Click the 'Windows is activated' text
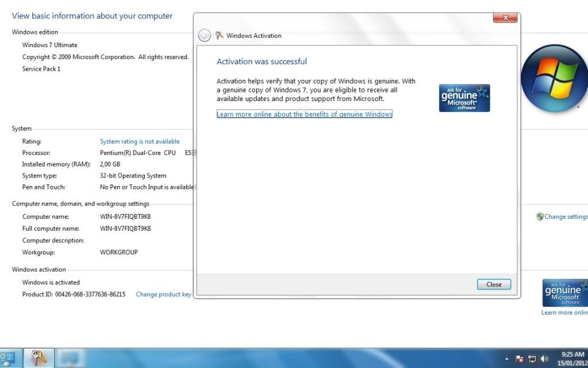The height and width of the screenshot is (368, 588). [51, 282]
